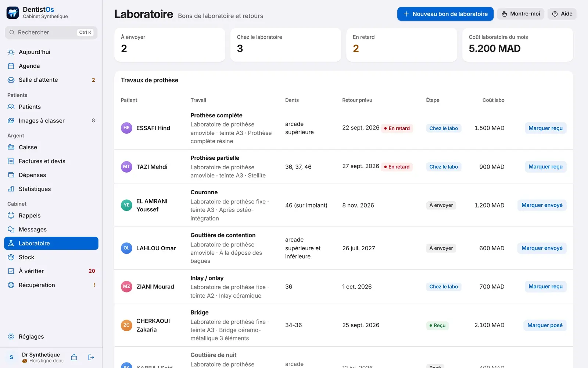Click Chez le labo badge for TAZI Mehdi

tap(444, 167)
